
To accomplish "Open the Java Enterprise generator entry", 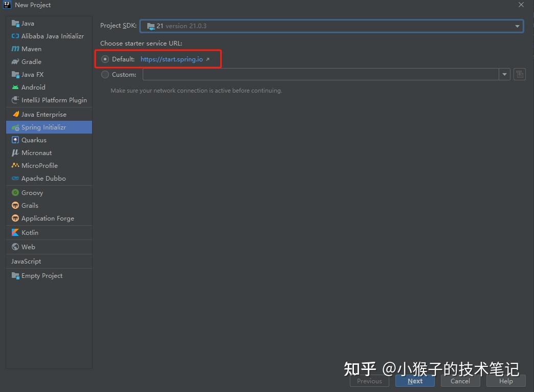I will [x=44, y=114].
